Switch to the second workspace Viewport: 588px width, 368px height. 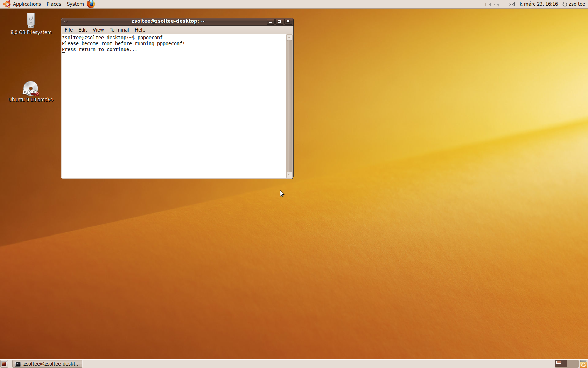(x=572, y=364)
